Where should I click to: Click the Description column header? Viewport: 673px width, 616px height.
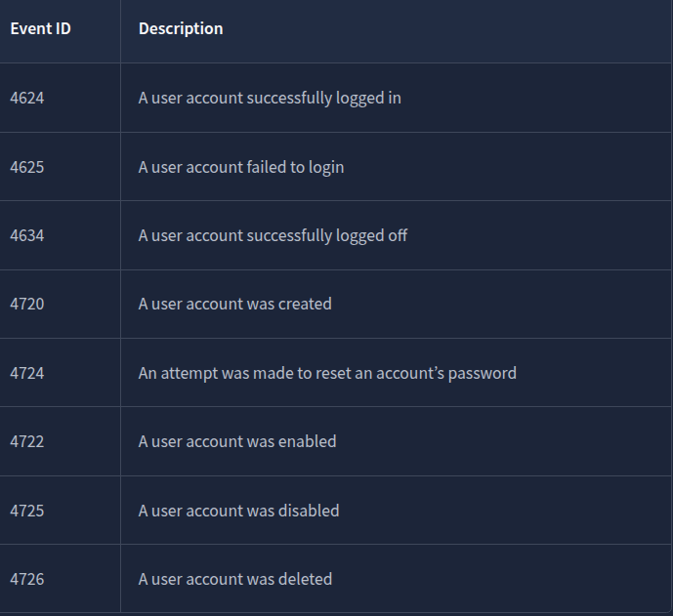(181, 29)
